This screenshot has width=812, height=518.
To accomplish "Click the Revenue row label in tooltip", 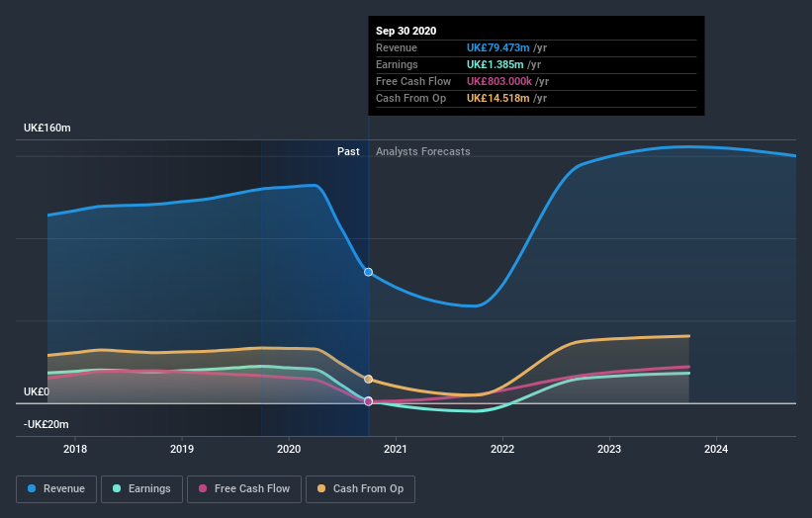I will [x=397, y=47].
